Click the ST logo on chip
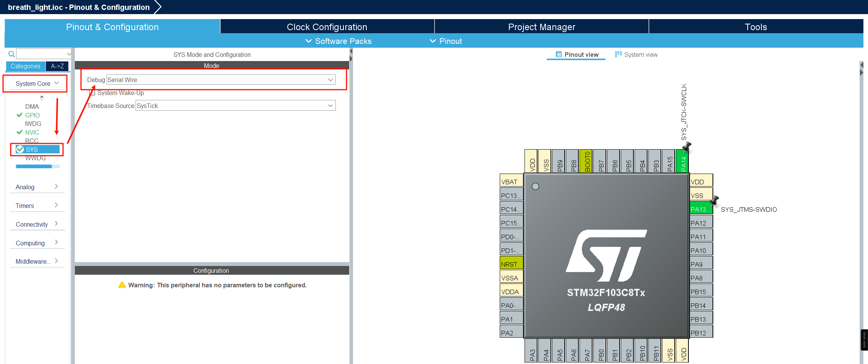This screenshot has height=364, width=868. 606,255
